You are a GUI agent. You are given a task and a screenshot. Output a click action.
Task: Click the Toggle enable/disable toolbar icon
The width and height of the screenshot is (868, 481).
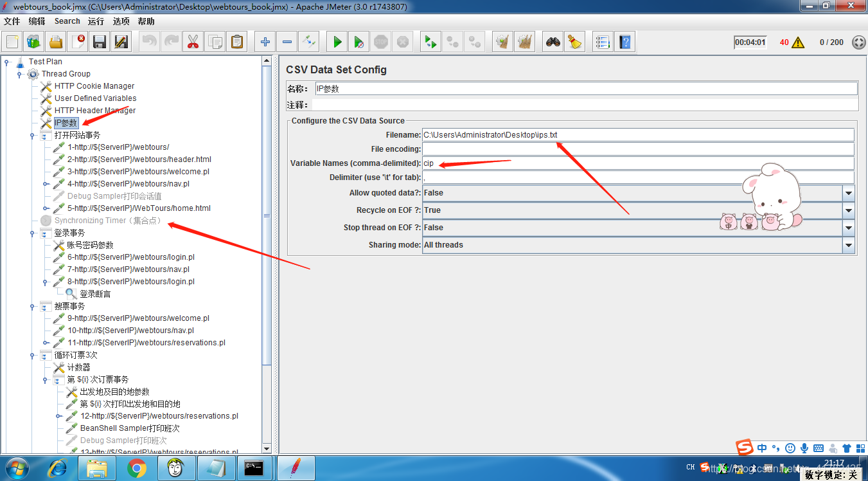point(309,42)
